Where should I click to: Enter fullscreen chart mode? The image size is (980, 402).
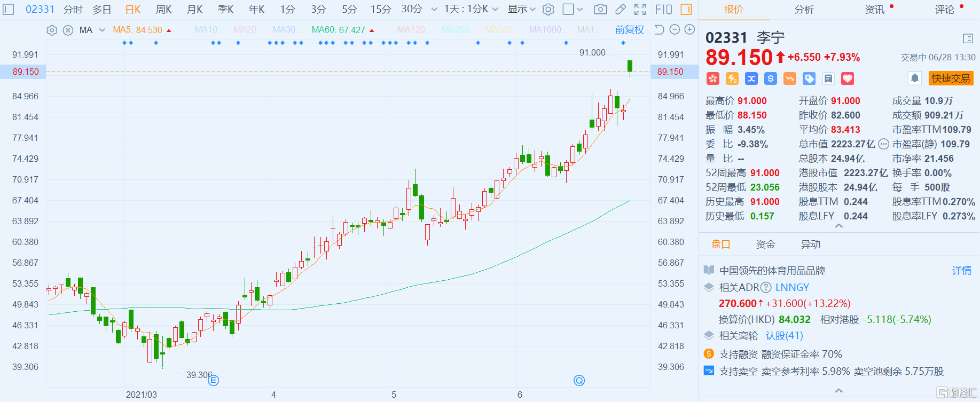pyautogui.click(x=640, y=9)
